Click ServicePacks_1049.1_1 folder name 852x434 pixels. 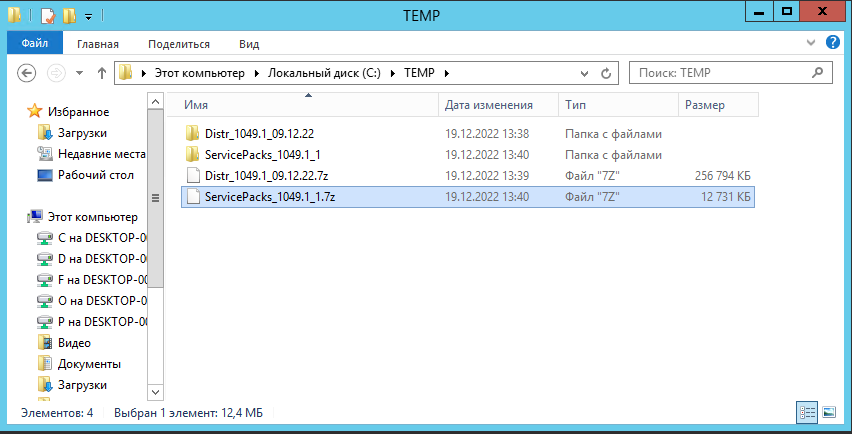click(262, 155)
